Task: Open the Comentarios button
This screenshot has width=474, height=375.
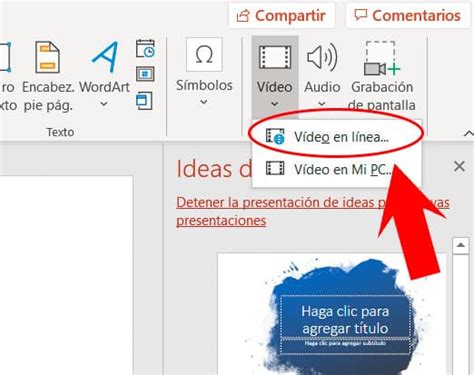Action: point(408,16)
